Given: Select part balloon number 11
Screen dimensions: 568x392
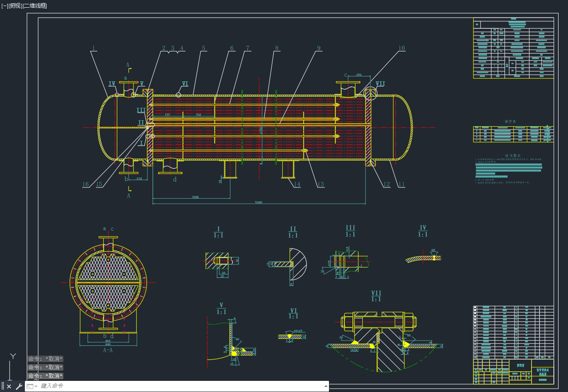Looking at the screenshot, I should 401,184.
